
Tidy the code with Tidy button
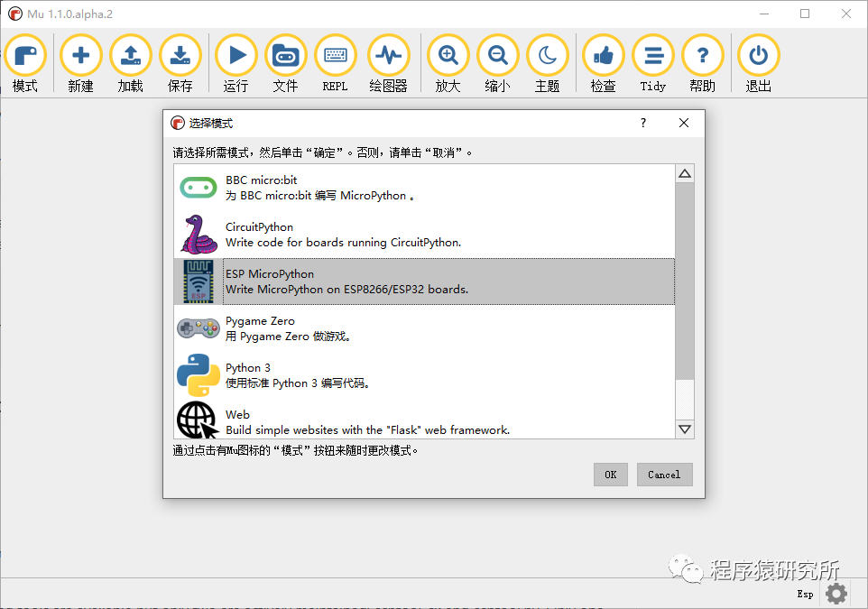(653, 64)
